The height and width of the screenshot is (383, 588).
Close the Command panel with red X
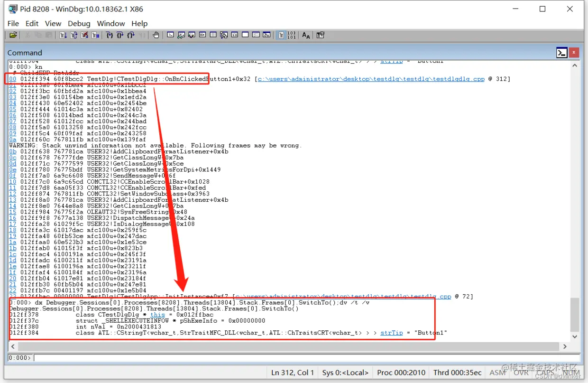[x=574, y=53]
